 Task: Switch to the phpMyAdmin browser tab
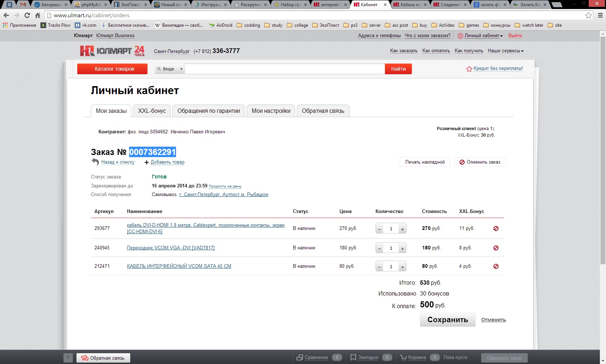91,5
